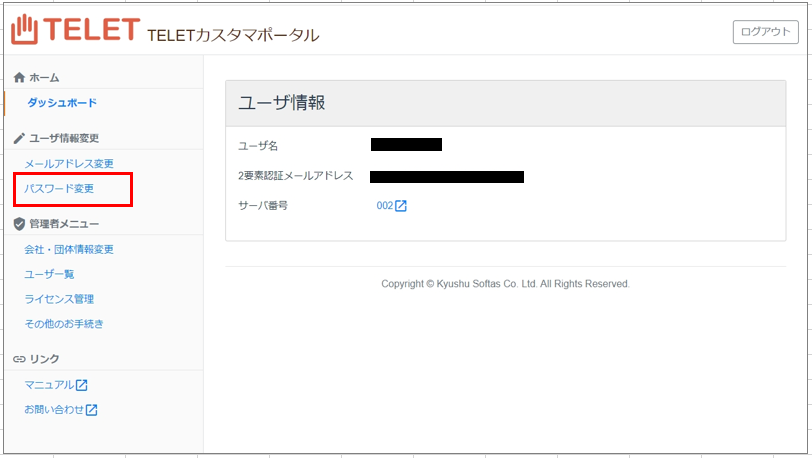This screenshot has width=812, height=458.
Task: Click the リンク section heading
Action: pos(44,359)
